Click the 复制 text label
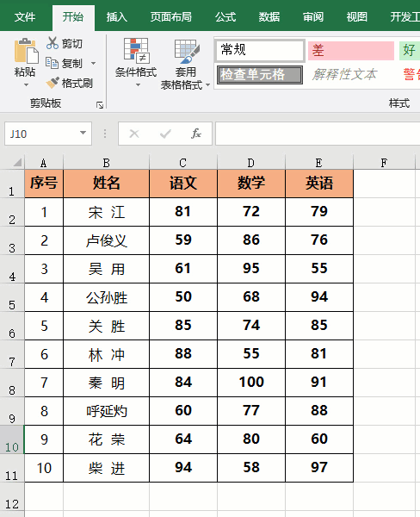The image size is (420, 517). coord(71,63)
